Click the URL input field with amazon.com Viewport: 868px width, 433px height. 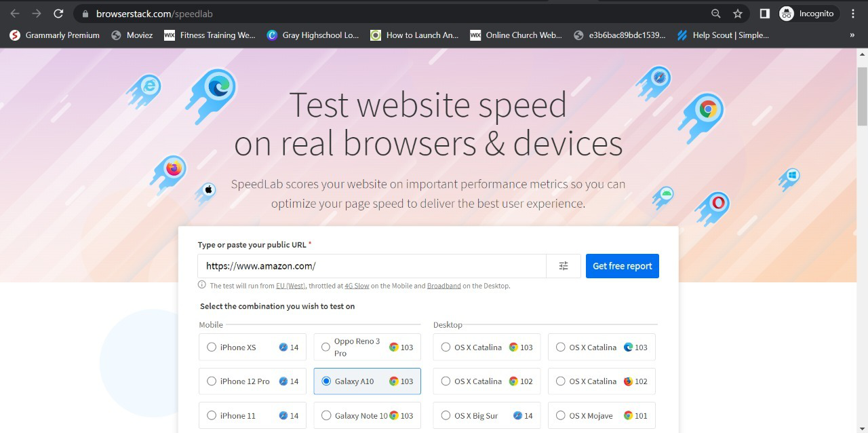(x=372, y=266)
